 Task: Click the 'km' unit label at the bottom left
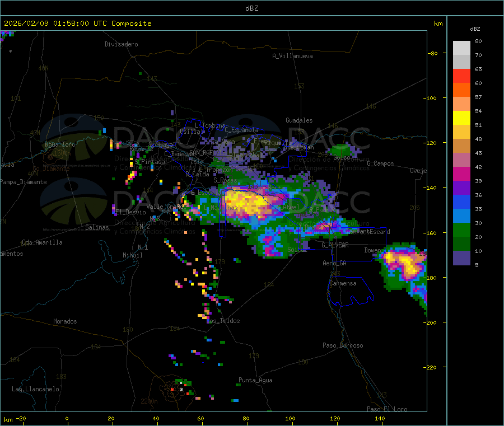[8, 420]
